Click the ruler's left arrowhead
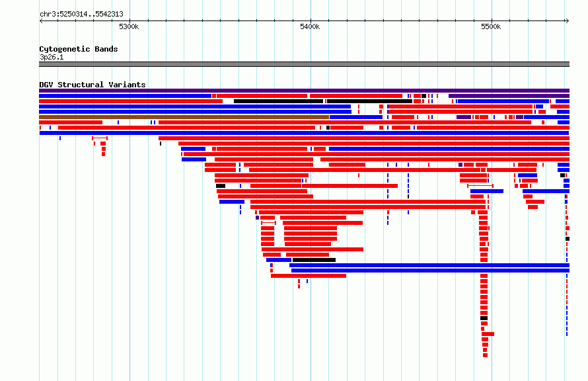588x381 pixels. coord(41,21)
